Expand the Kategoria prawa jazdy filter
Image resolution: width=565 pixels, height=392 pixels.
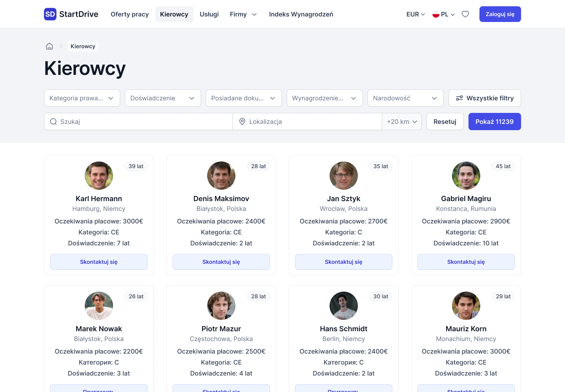point(82,98)
